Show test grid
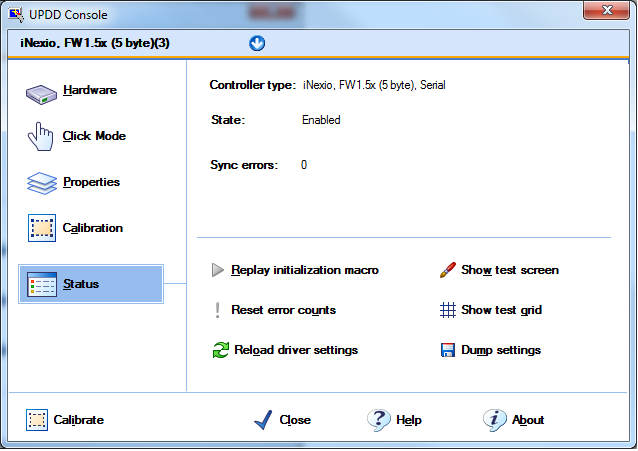 click(501, 310)
